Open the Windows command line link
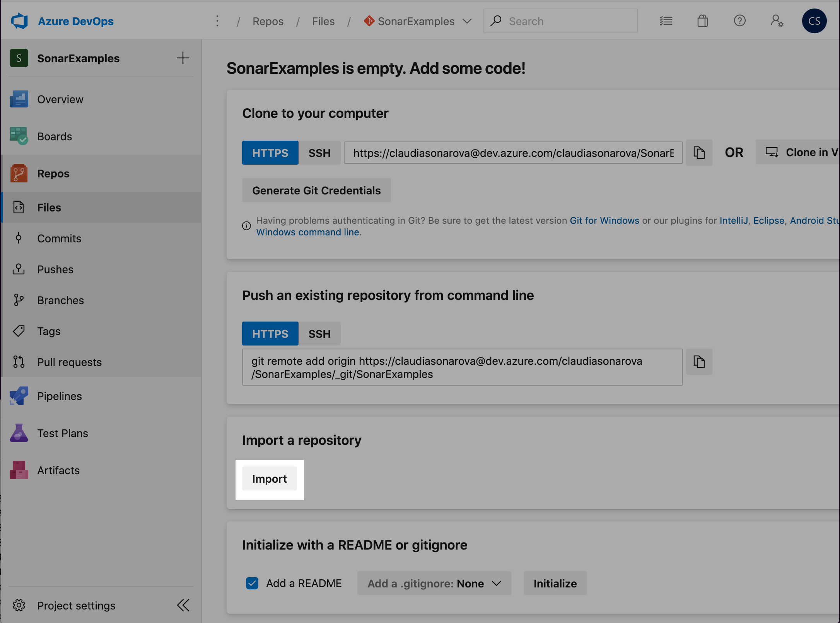 point(308,232)
